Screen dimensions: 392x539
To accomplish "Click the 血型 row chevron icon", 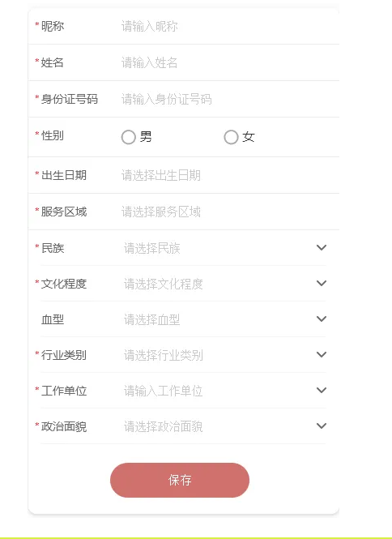I will coord(322,319).
